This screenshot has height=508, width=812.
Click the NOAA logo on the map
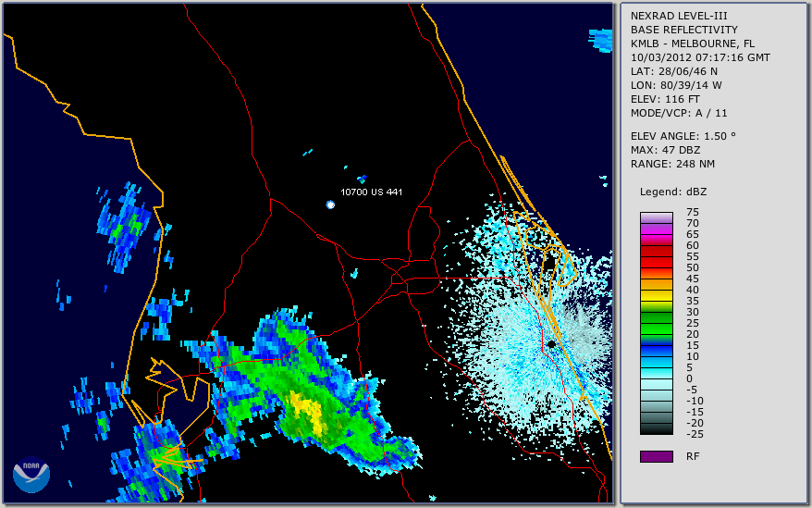click(31, 475)
